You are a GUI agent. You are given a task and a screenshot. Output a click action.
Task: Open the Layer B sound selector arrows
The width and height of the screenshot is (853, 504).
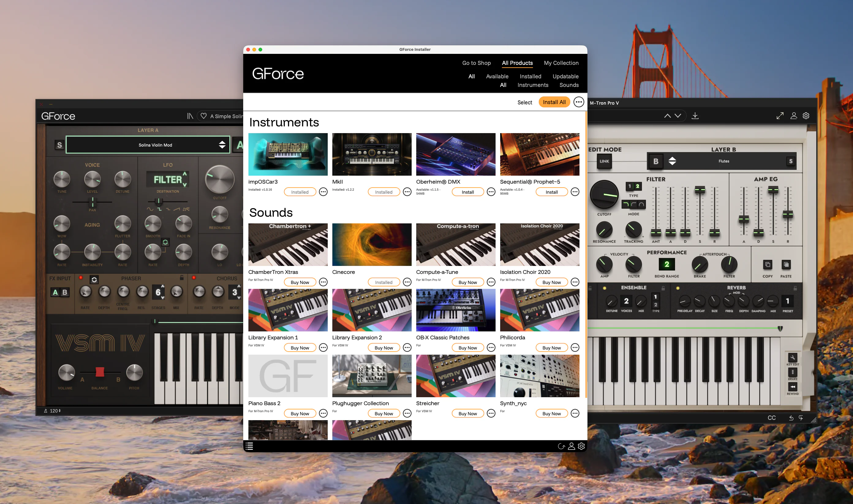[672, 161]
